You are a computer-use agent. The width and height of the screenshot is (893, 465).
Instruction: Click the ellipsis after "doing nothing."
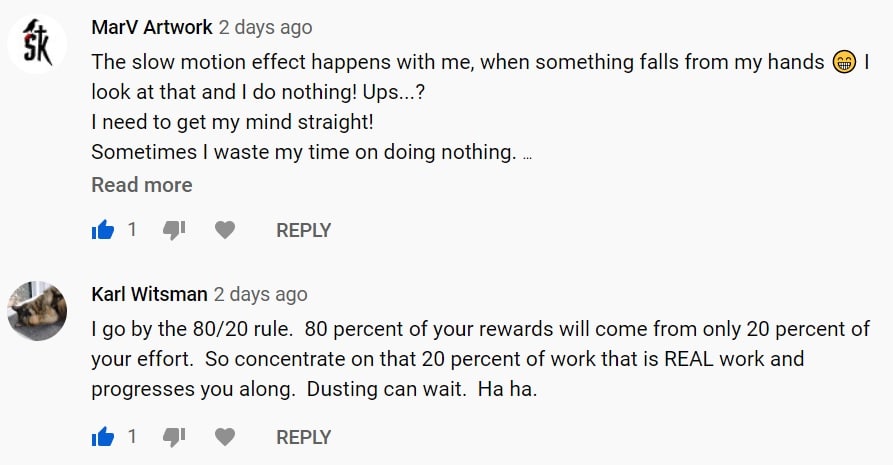coord(527,154)
